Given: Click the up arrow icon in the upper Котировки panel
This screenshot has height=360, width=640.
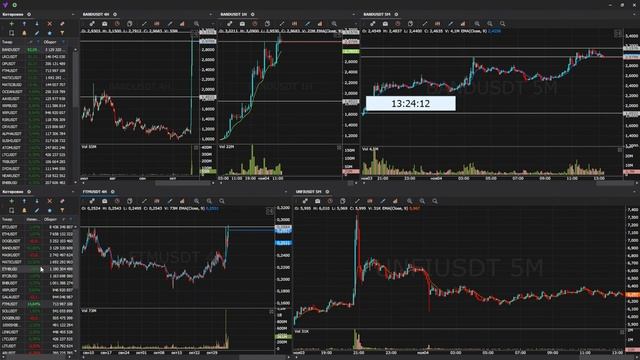Looking at the screenshot, I should click(24, 24).
